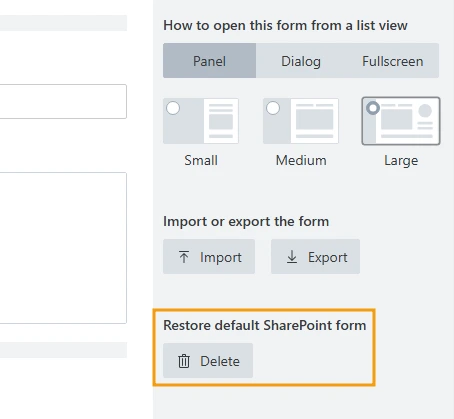Click the 'Medium' size label
Screen dimensions: 454x419
tap(301, 160)
